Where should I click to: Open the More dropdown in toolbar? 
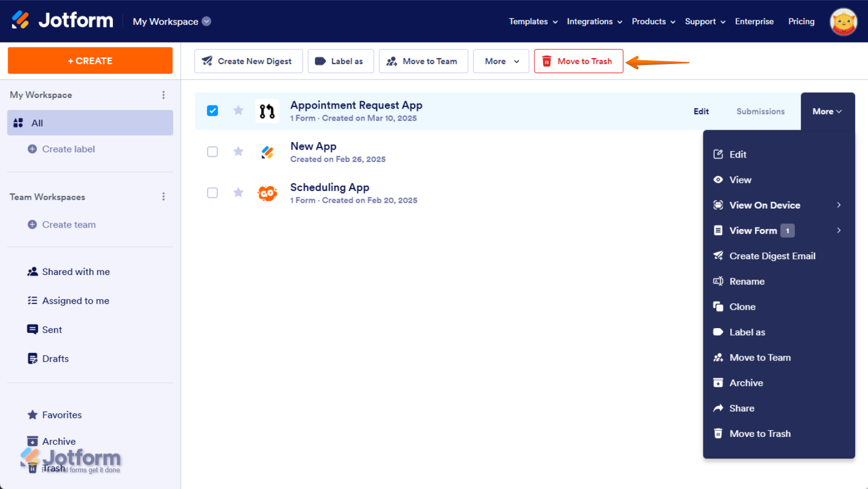[501, 61]
